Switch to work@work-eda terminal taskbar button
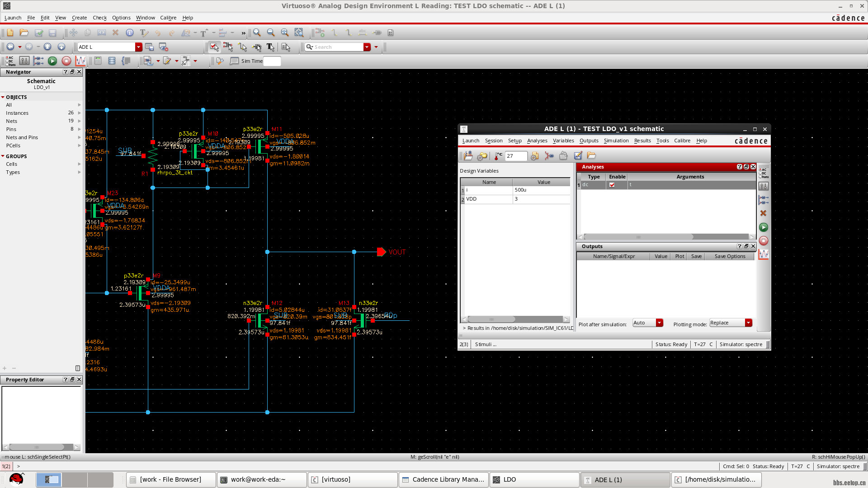 click(262, 479)
